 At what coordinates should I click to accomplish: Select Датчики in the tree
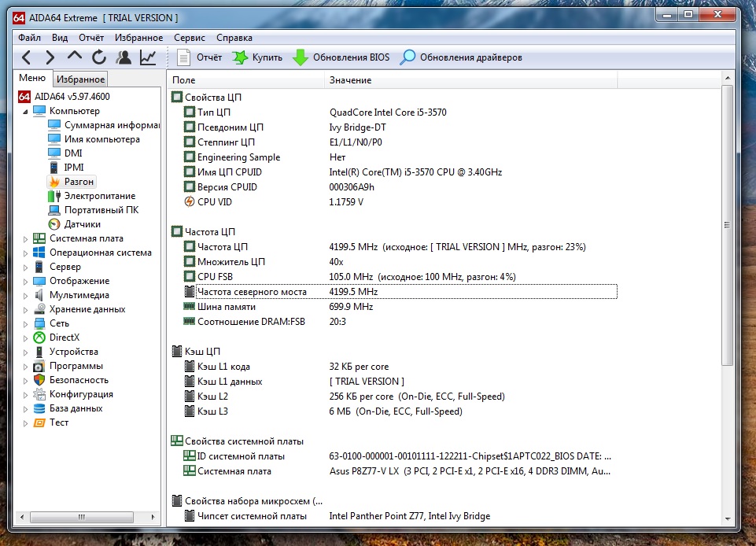pyautogui.click(x=82, y=224)
